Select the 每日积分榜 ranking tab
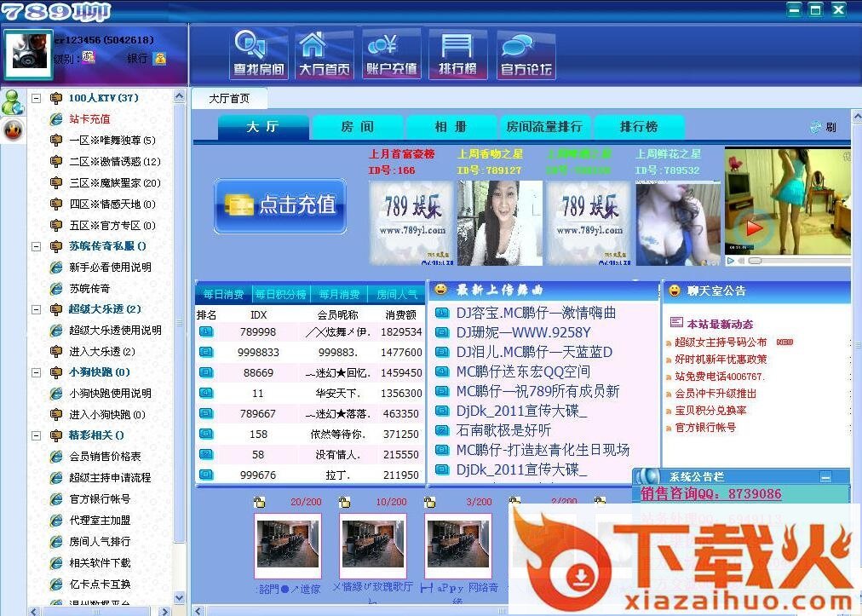Screen dimensions: 862x616 click(x=281, y=294)
